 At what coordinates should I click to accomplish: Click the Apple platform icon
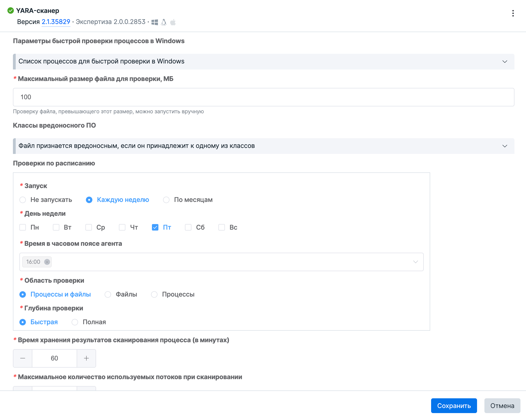click(x=173, y=22)
